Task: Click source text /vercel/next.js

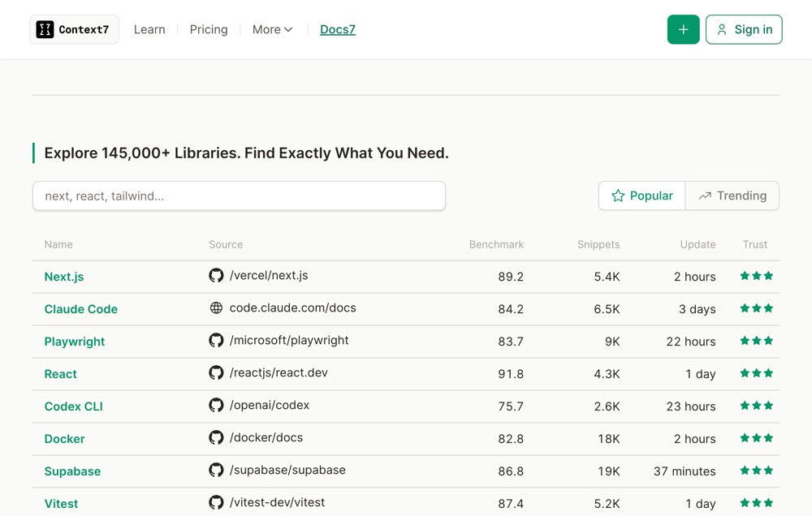Action: point(269,275)
